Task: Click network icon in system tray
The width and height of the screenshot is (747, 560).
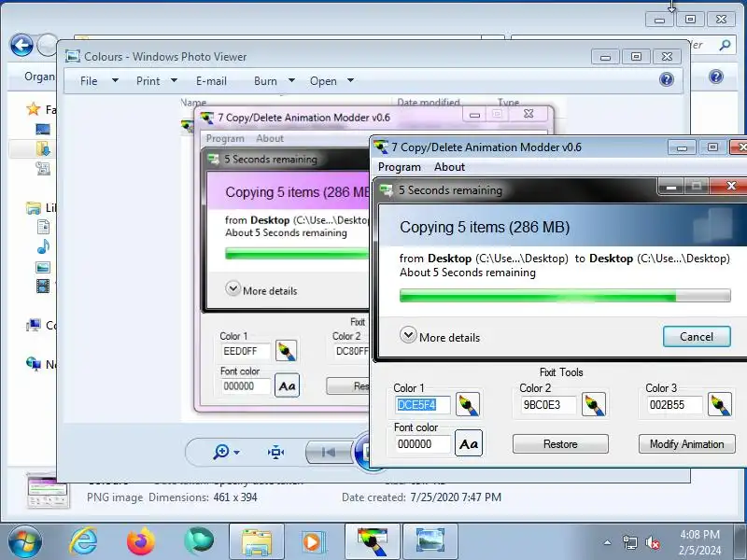Action: (x=629, y=542)
